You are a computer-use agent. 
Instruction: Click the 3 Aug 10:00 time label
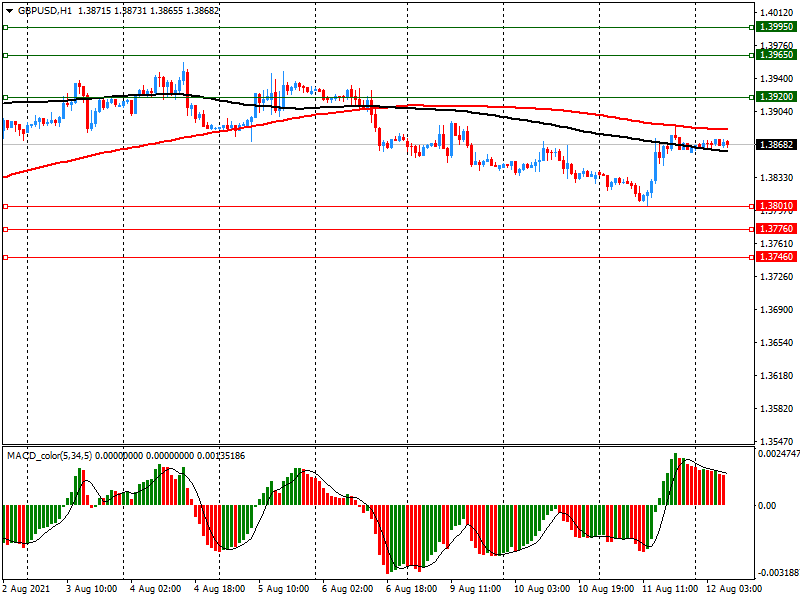(x=91, y=589)
